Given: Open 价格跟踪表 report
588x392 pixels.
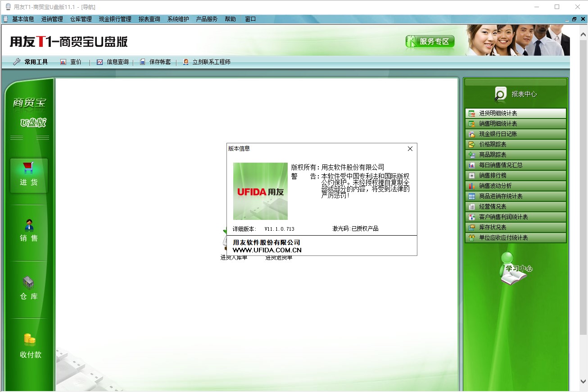Looking at the screenshot, I should 516,144.
